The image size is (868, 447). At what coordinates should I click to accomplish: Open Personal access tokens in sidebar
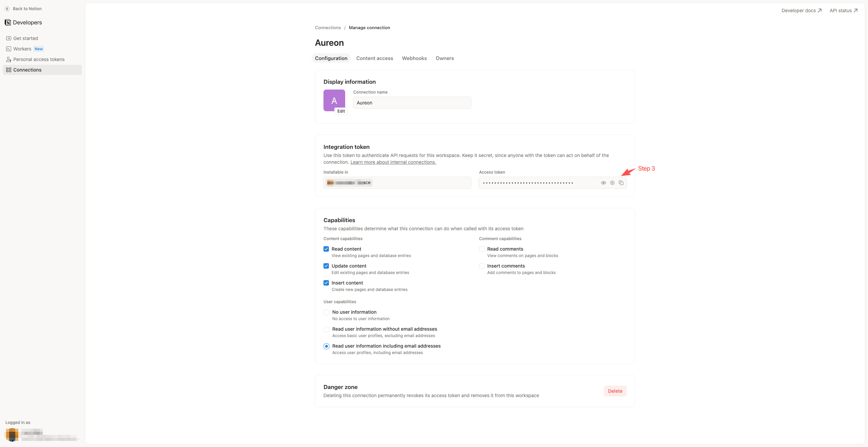pos(42,59)
